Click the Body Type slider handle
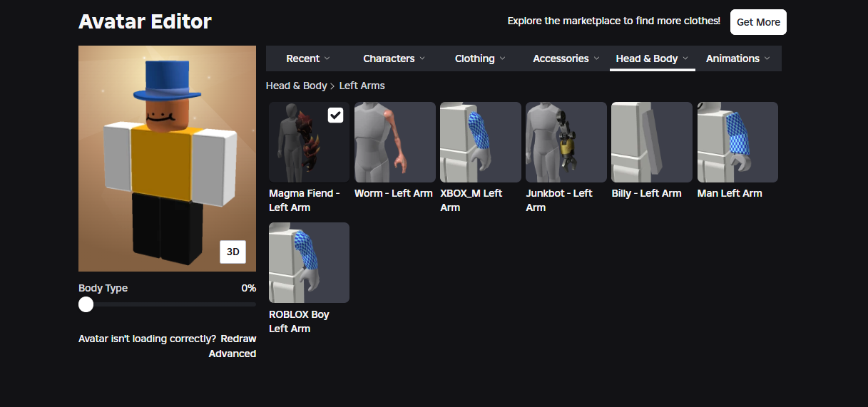This screenshot has width=868, height=407. (x=86, y=304)
